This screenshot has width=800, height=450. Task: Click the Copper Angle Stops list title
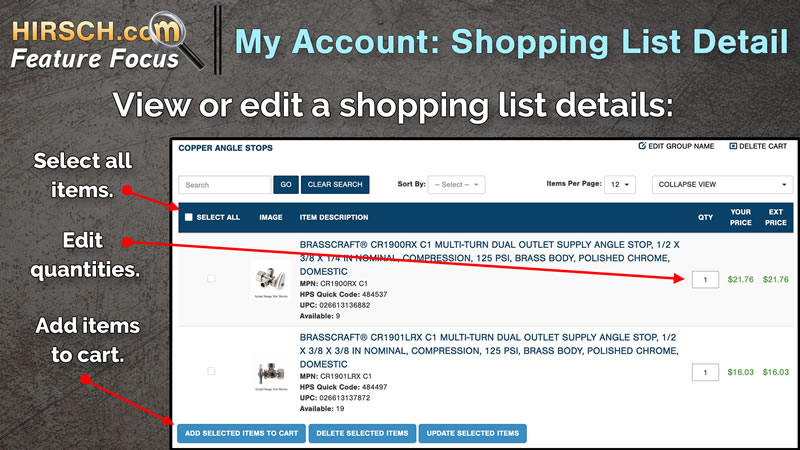click(226, 148)
